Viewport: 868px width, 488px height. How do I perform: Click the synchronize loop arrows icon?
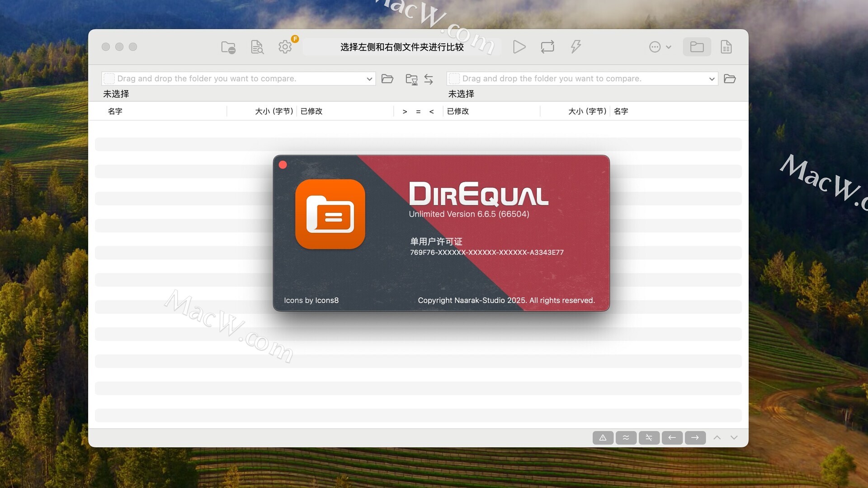pyautogui.click(x=547, y=47)
